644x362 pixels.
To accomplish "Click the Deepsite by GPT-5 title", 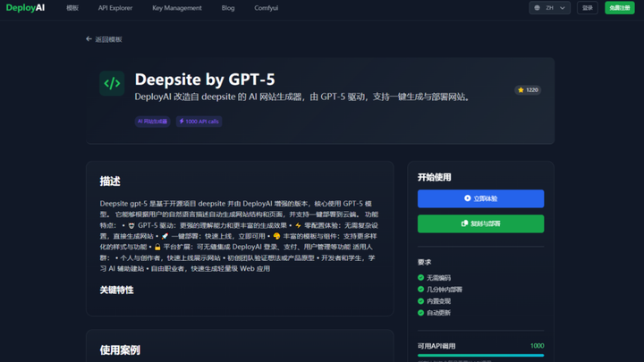I will point(205,80).
